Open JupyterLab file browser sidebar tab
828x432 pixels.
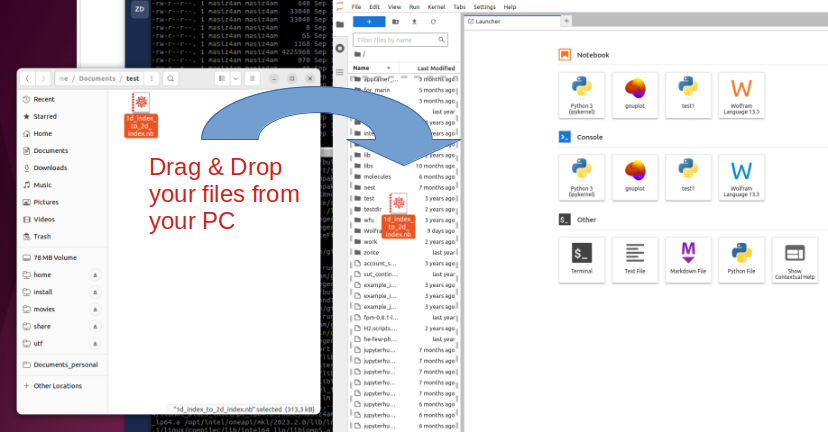click(x=340, y=24)
